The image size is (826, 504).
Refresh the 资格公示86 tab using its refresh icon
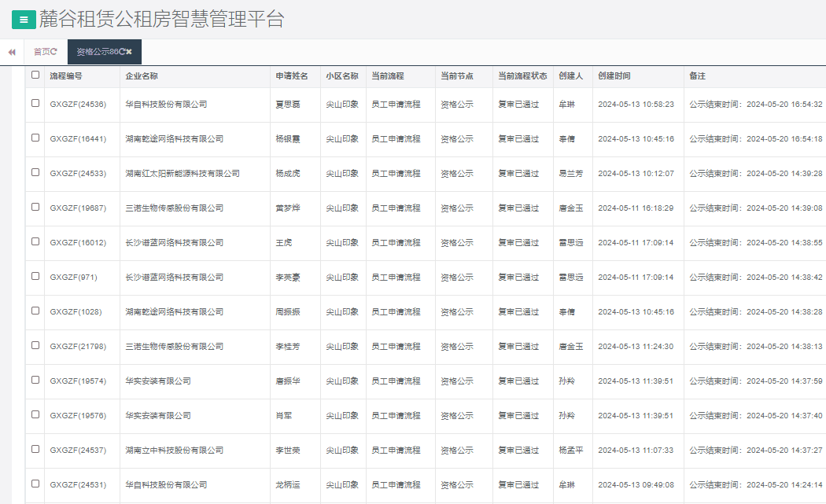coord(122,51)
